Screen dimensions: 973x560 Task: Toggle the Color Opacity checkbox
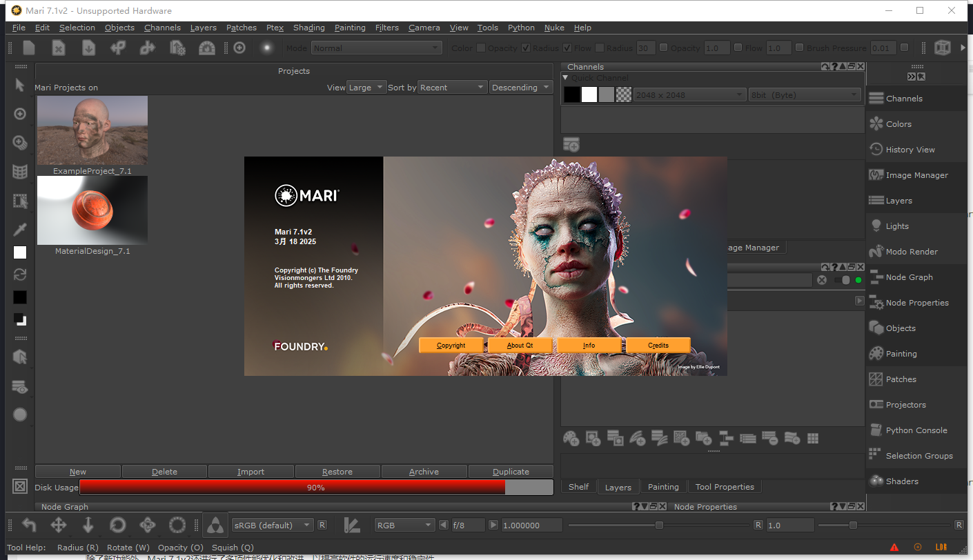[482, 48]
